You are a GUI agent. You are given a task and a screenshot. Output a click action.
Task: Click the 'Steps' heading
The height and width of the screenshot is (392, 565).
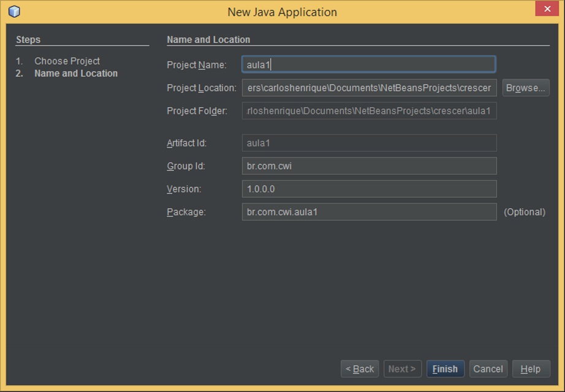[x=28, y=40]
